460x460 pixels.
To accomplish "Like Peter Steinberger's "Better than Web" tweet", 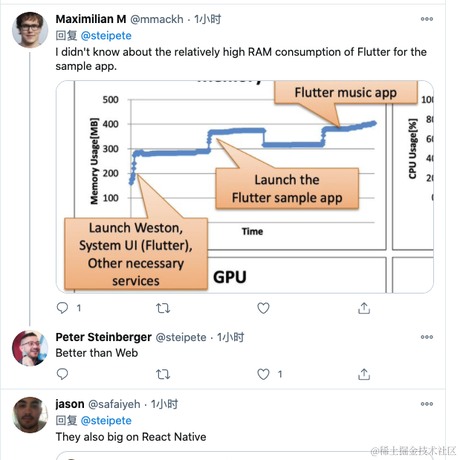I will 263,374.
